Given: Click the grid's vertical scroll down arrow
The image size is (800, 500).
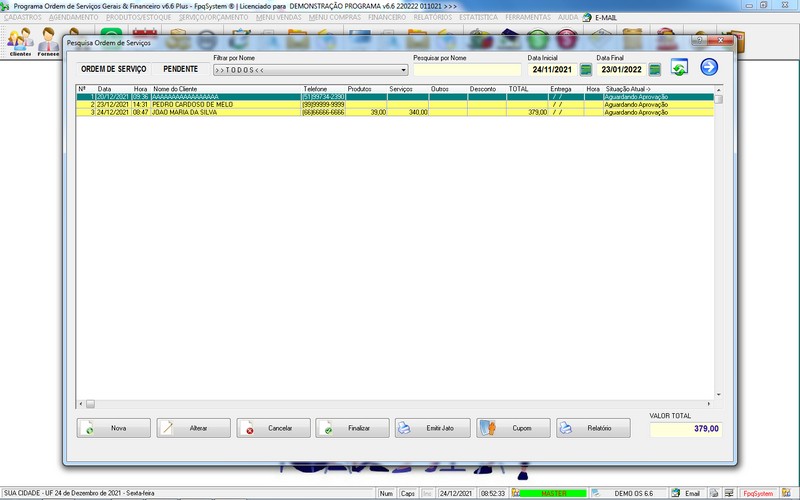Looking at the screenshot, I should coord(718,394).
